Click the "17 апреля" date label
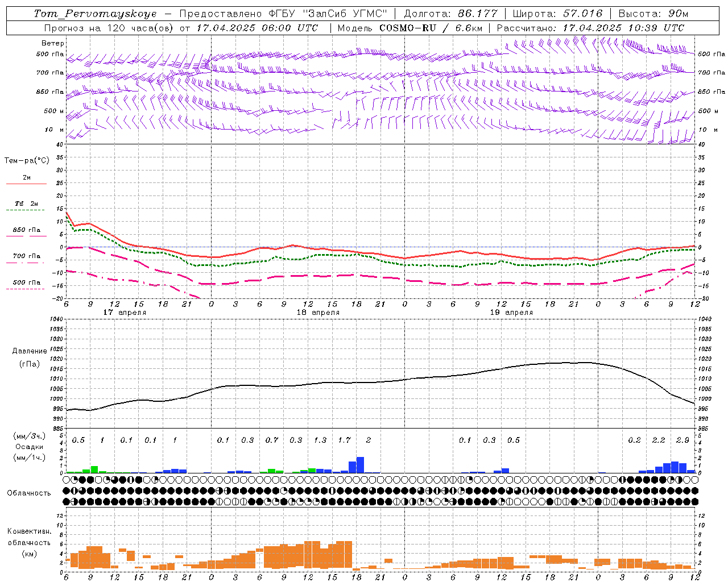This screenshot has height=582, width=728. (x=125, y=313)
